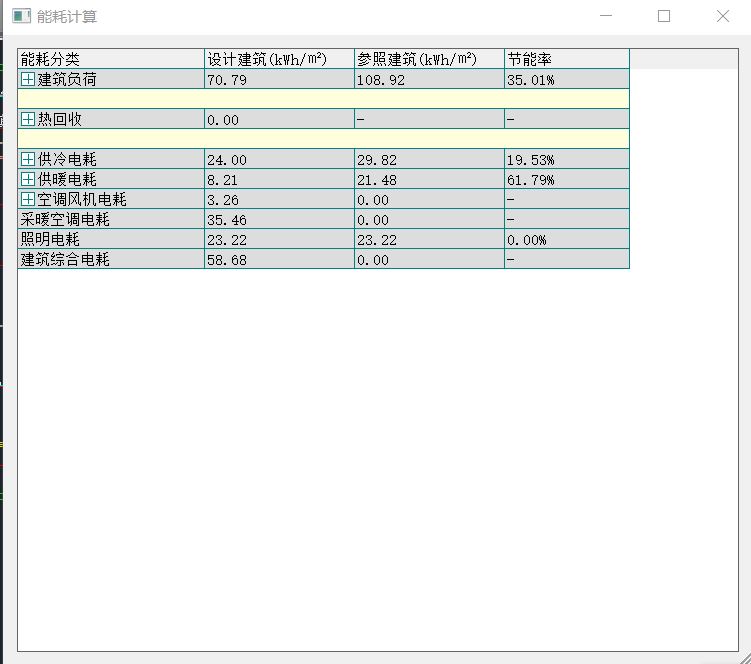Click the 能耗分类 column header
This screenshot has width=751, height=664.
pyautogui.click(x=110, y=59)
